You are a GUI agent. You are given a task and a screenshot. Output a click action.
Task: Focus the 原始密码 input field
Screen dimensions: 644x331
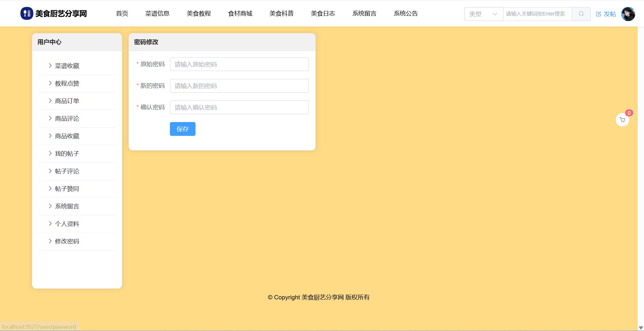(x=239, y=64)
